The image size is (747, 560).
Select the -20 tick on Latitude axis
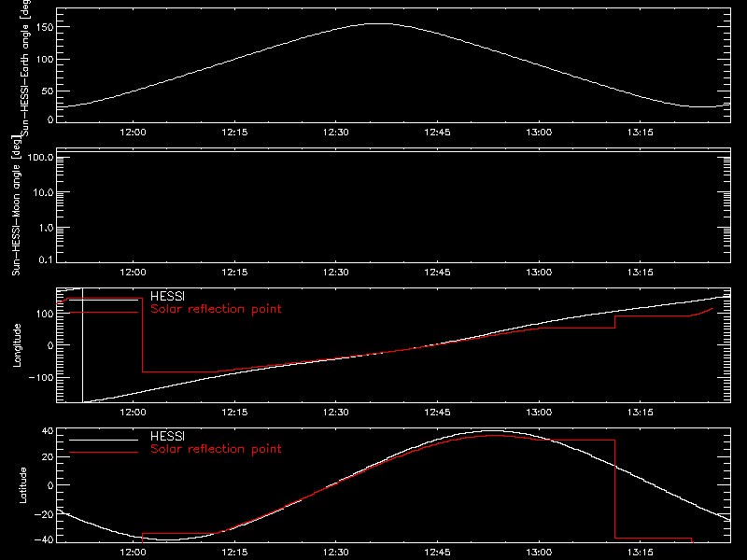pyautogui.click(x=43, y=514)
